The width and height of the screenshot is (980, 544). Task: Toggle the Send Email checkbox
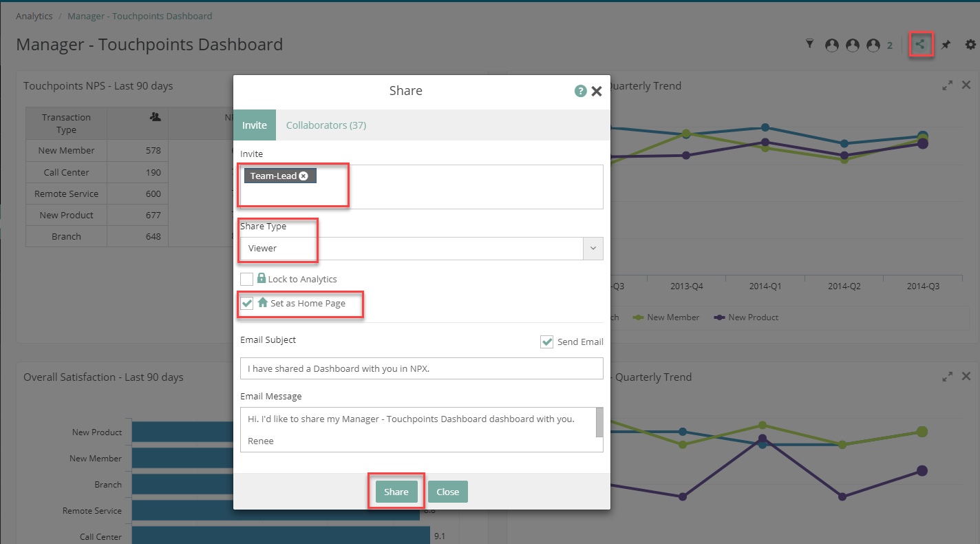[x=546, y=342]
